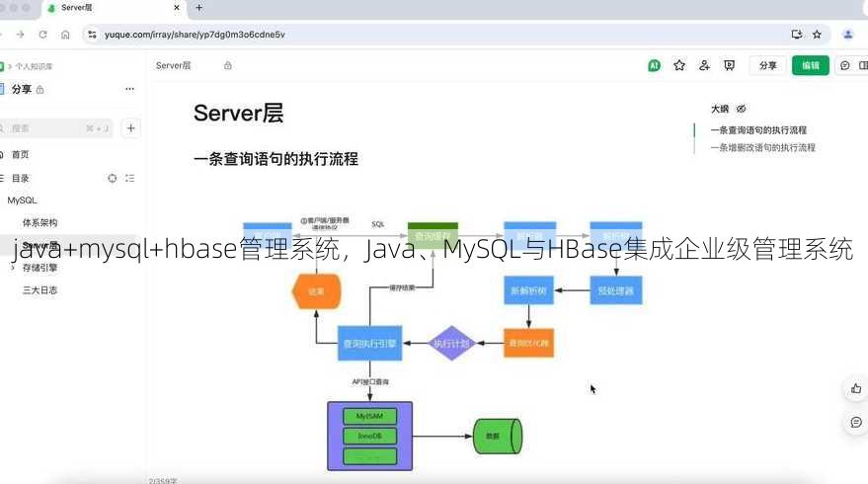View site information icon in address bar
The image size is (868, 484).
click(92, 35)
